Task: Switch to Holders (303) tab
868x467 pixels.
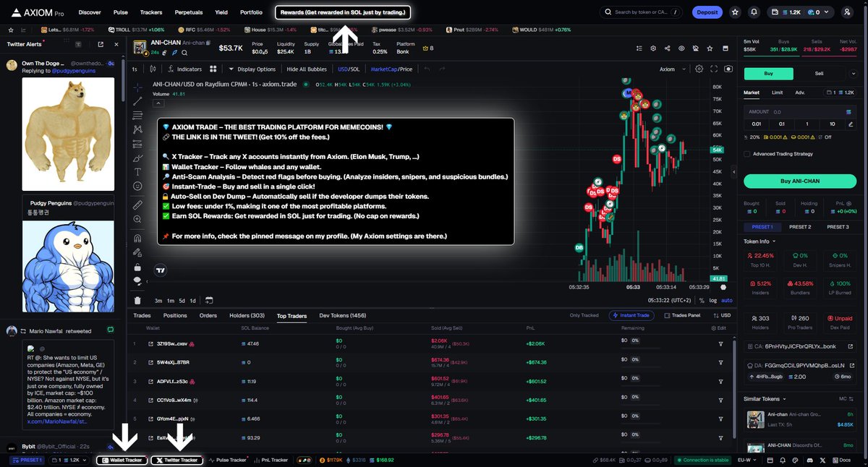Action: [x=247, y=315]
